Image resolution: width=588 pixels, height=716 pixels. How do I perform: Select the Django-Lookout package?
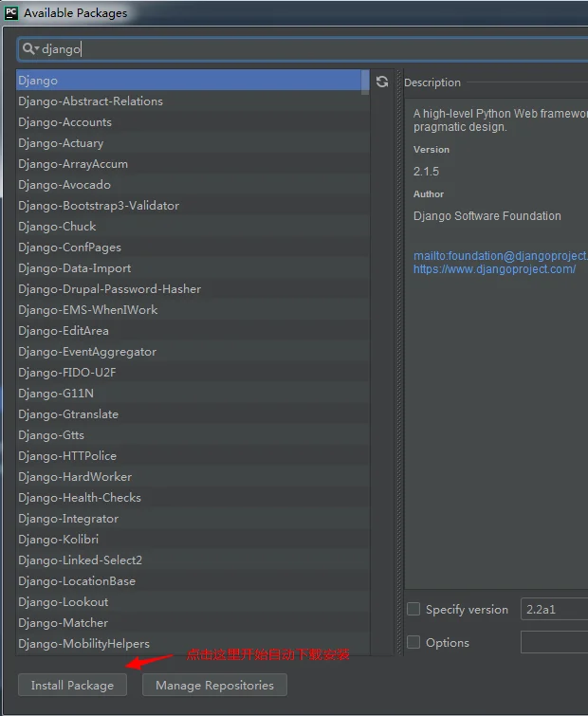click(x=193, y=602)
